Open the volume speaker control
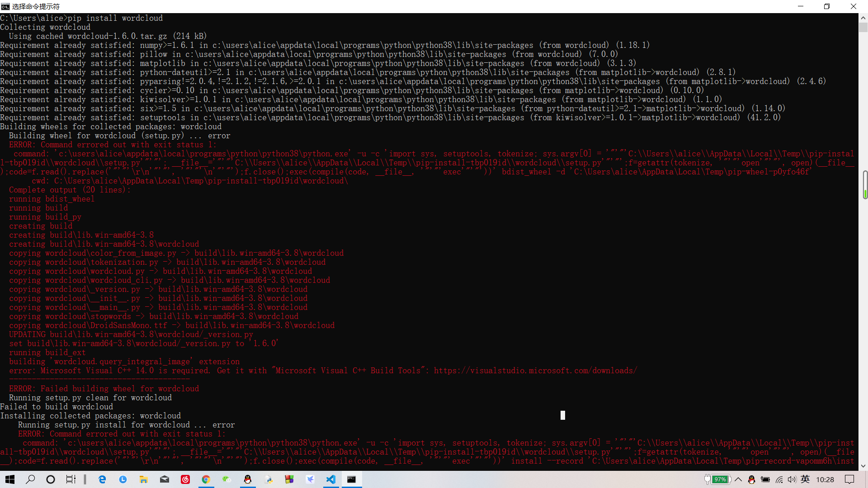Screen dimensions: 868x488 click(x=792, y=479)
